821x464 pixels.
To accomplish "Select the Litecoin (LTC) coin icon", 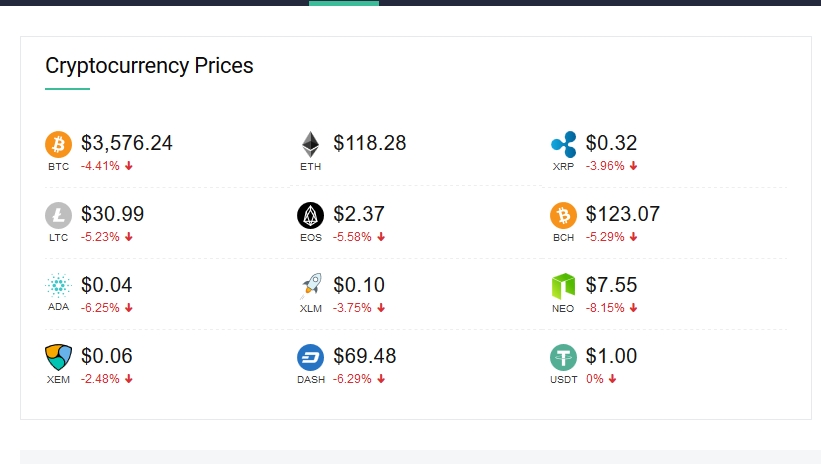I will 59,215.
